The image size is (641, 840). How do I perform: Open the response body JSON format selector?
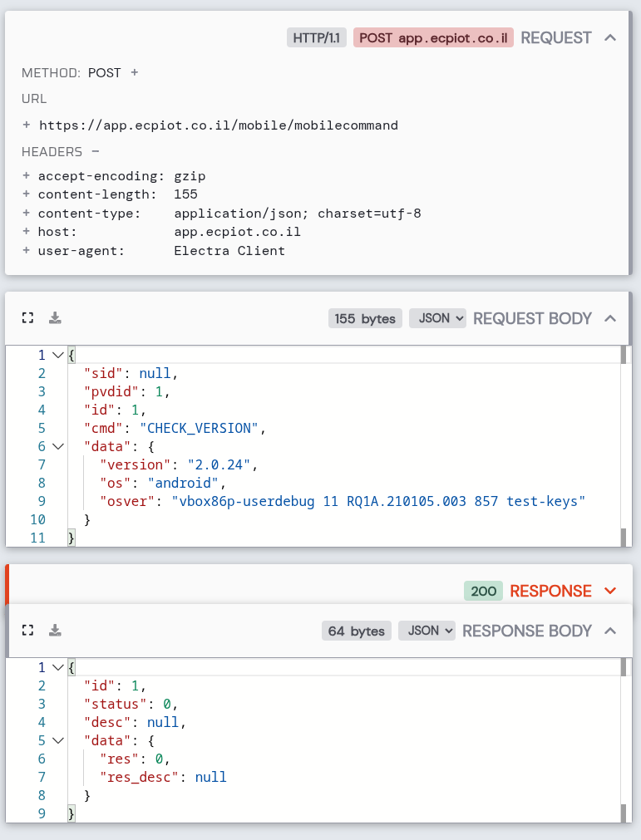427,630
